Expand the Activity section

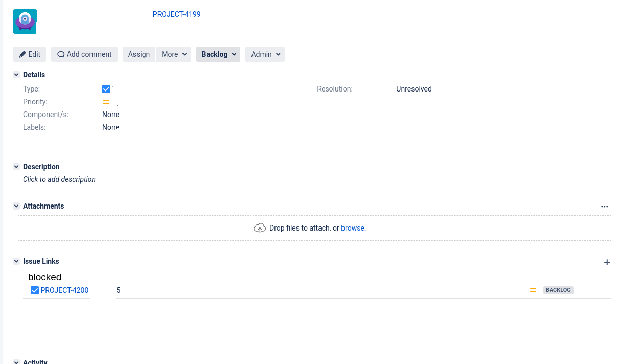pos(16,361)
